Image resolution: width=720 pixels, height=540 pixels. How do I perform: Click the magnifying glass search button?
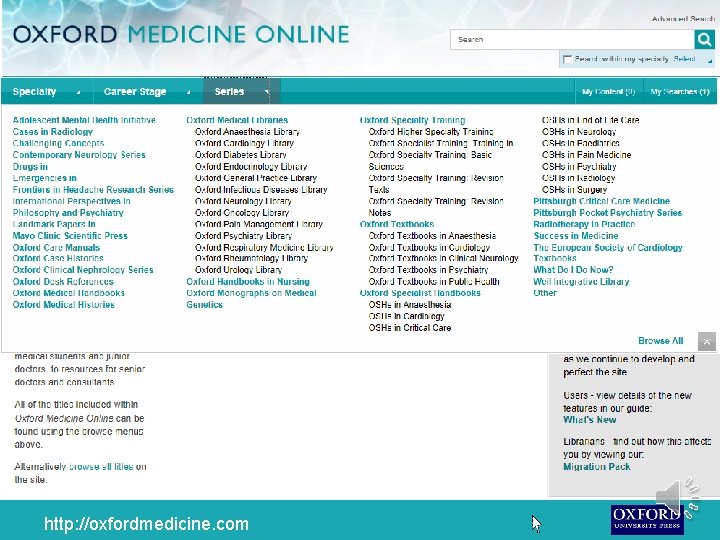click(704, 39)
